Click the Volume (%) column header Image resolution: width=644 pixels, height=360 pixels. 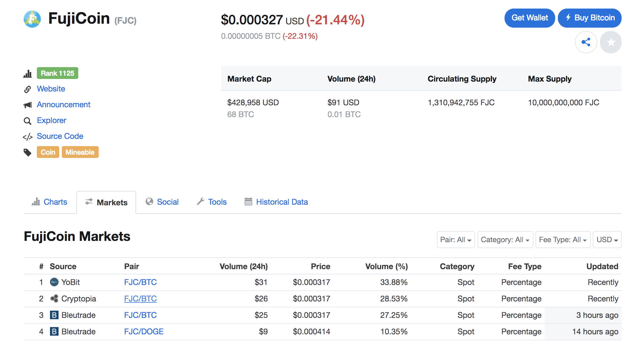tap(386, 266)
